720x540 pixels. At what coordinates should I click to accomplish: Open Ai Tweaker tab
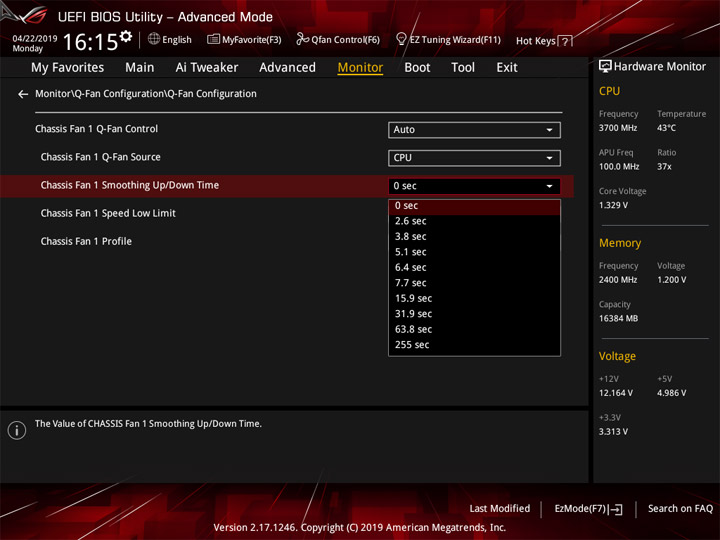[x=207, y=68]
